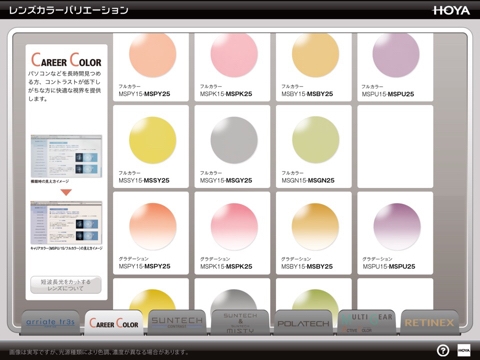
Task: Click label フルカラー MSGY15-MSGY25
Action: pyautogui.click(x=226, y=177)
